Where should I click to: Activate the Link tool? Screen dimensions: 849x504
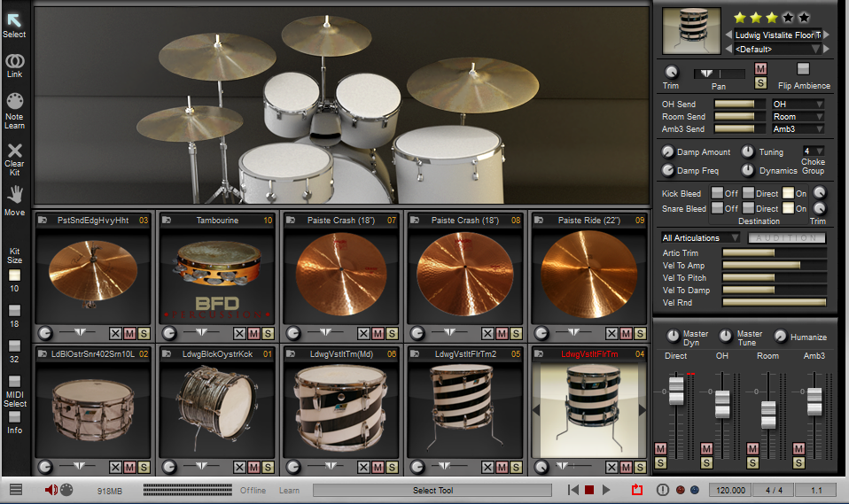[x=14, y=66]
